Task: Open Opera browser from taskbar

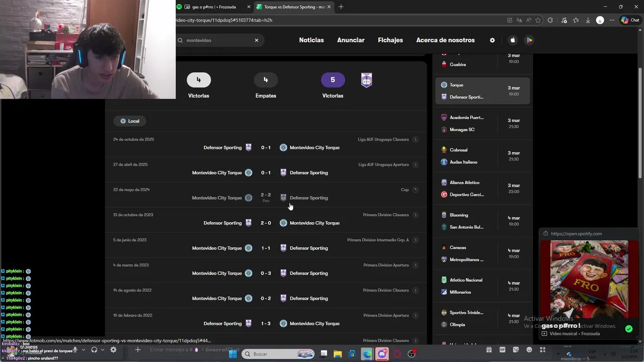Action: point(397,354)
